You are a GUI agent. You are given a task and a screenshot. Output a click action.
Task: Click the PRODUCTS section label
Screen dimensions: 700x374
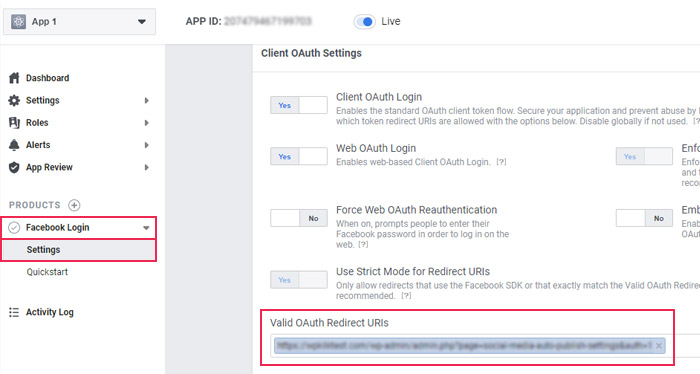(x=34, y=205)
